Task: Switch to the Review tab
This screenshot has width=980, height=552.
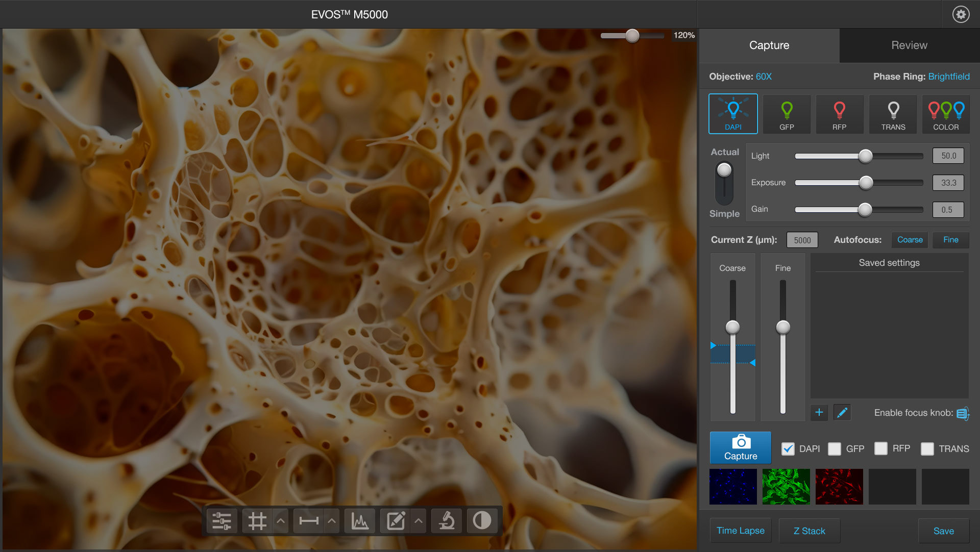Action: pos(909,45)
